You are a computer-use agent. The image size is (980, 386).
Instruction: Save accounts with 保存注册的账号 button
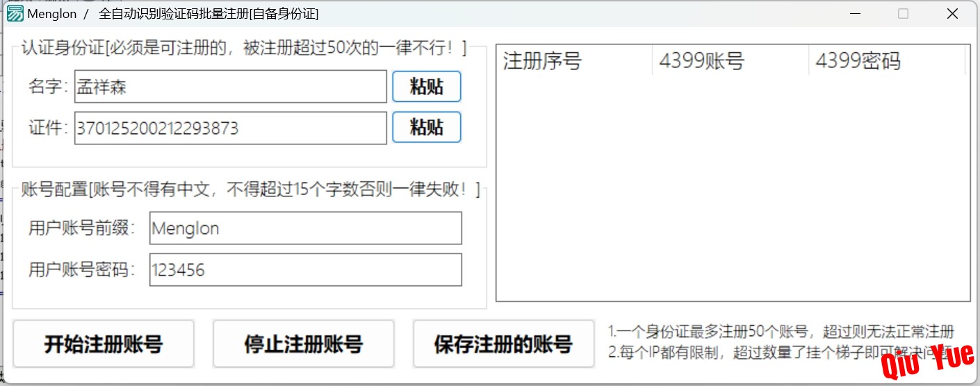[x=504, y=344]
